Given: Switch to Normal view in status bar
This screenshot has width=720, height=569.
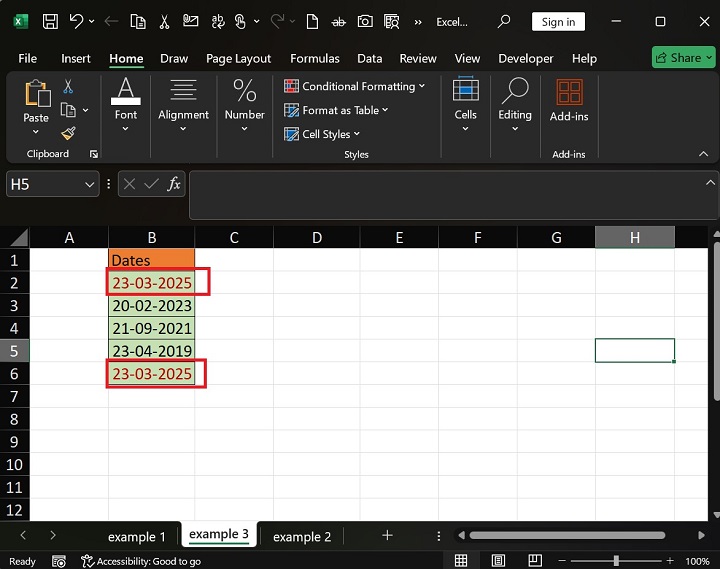Looking at the screenshot, I should (x=461, y=561).
